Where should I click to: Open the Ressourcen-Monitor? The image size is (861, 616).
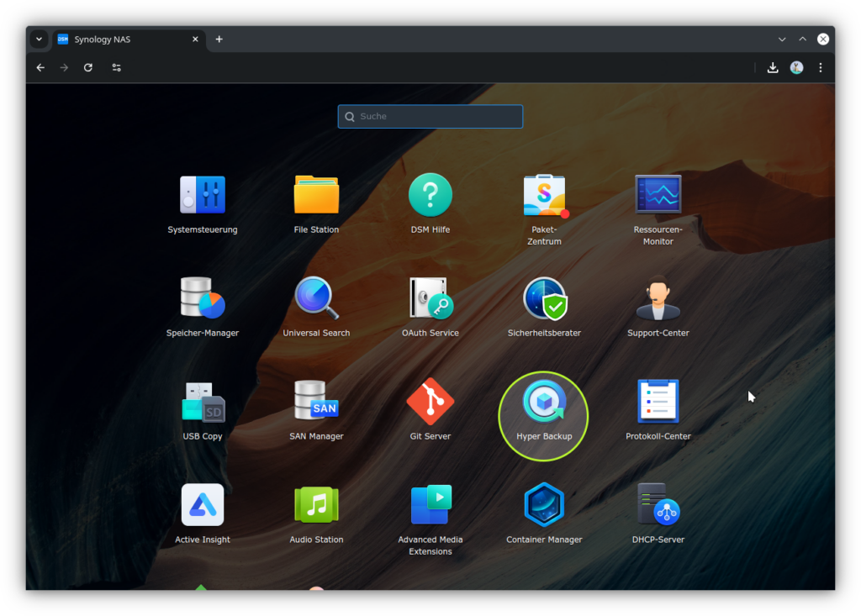[658, 194]
